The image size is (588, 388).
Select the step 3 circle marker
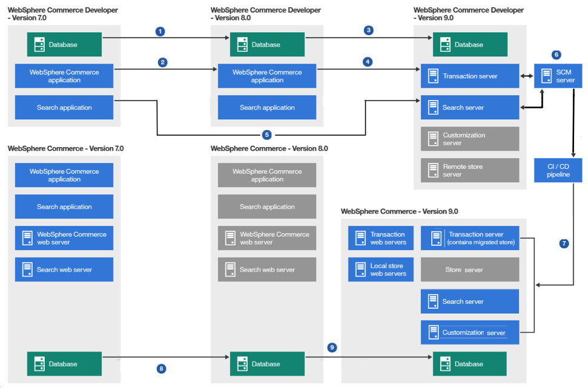coord(368,30)
